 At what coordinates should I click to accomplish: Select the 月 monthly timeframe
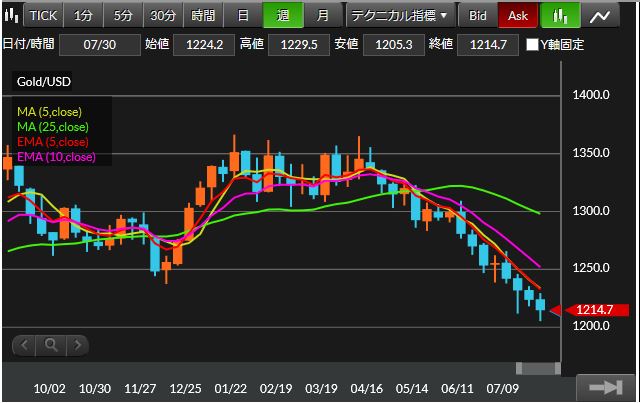point(323,16)
